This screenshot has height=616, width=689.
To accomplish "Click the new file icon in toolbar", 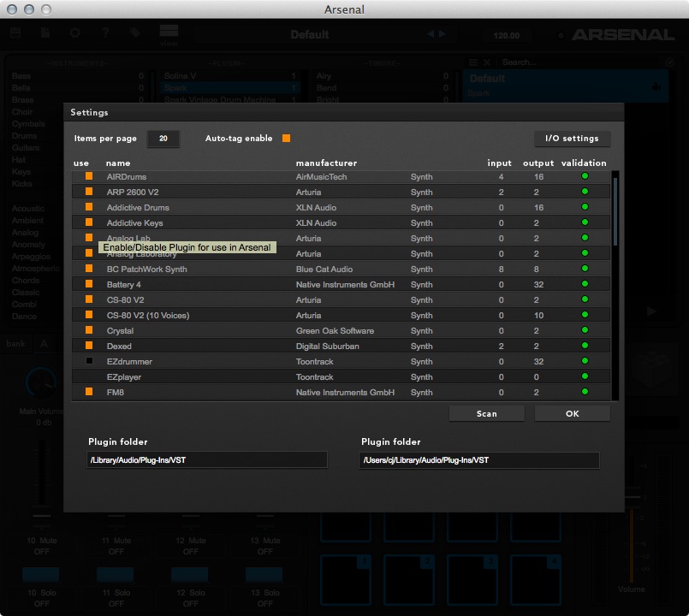I will click(x=45, y=33).
